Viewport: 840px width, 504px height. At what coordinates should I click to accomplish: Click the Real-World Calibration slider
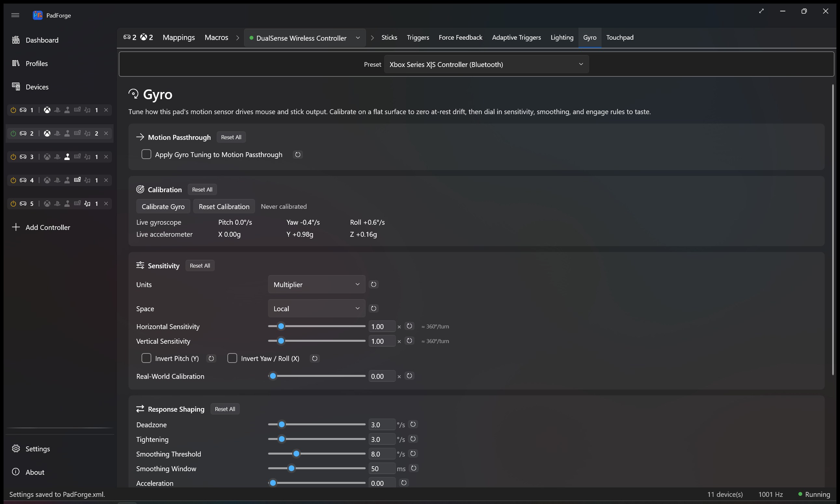(316, 376)
